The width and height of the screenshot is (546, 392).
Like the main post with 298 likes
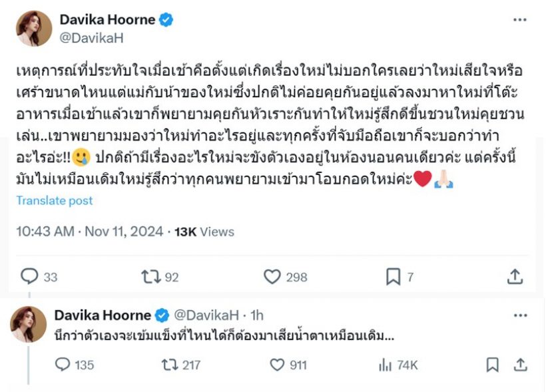pos(272,276)
